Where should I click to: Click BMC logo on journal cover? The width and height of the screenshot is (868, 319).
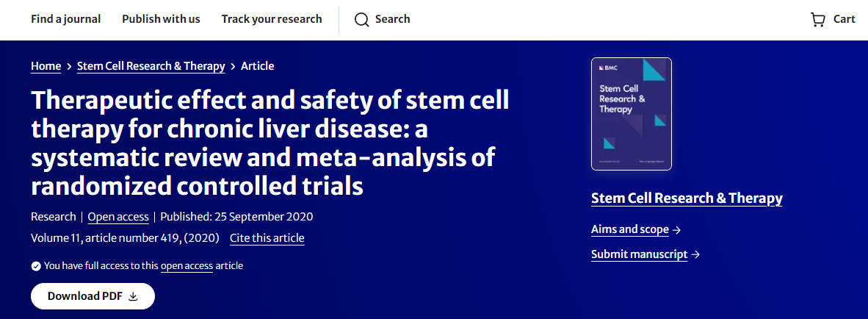[608, 68]
